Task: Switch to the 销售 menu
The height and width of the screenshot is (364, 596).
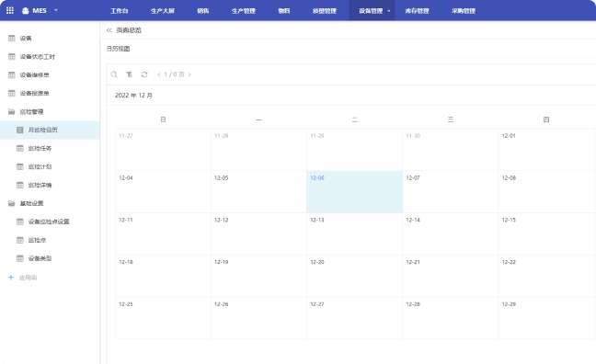Action: [203, 11]
